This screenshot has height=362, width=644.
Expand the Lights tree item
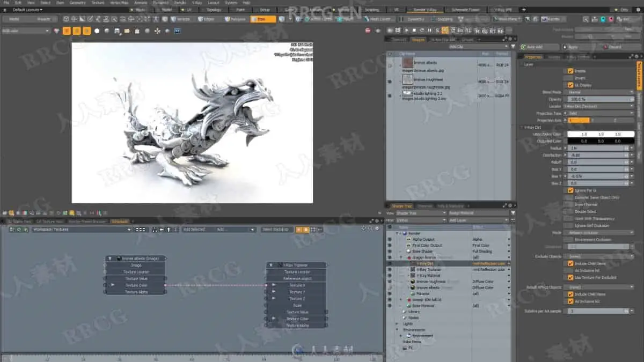(x=397, y=323)
